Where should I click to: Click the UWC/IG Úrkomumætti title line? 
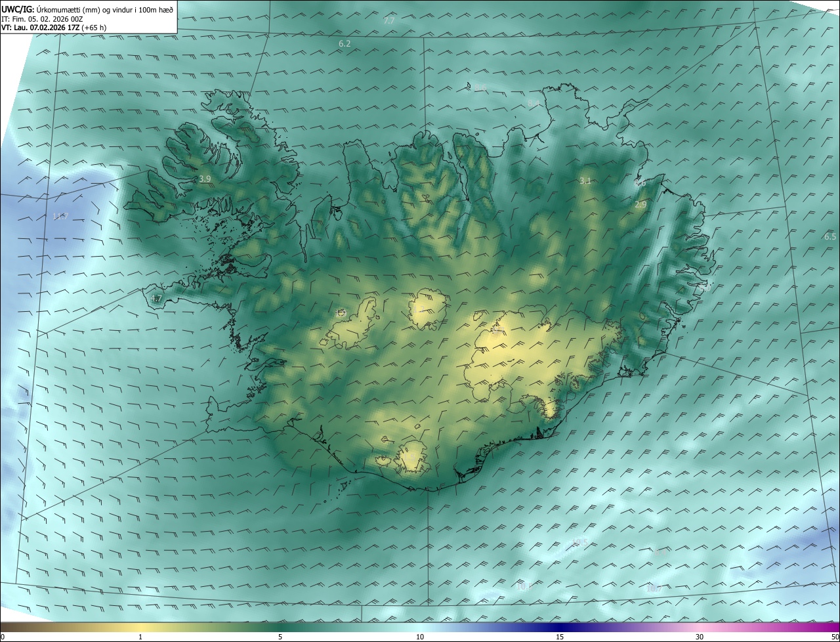(87, 9)
